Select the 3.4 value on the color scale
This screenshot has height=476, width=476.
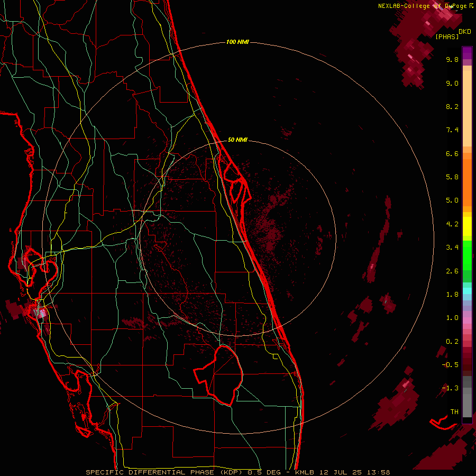click(452, 248)
